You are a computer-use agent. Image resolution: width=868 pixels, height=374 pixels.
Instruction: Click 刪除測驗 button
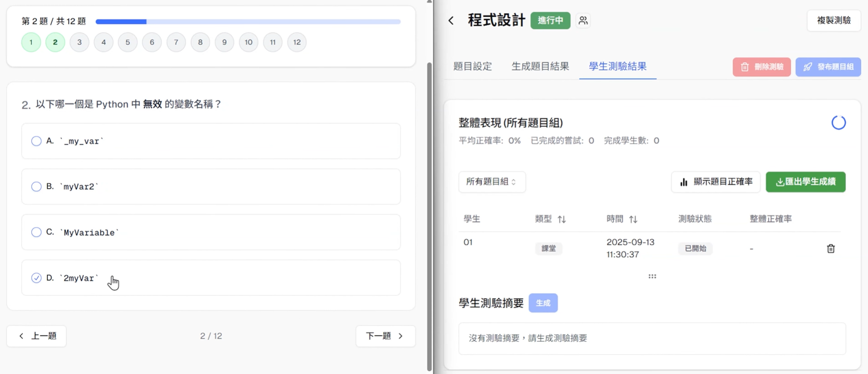coord(761,67)
